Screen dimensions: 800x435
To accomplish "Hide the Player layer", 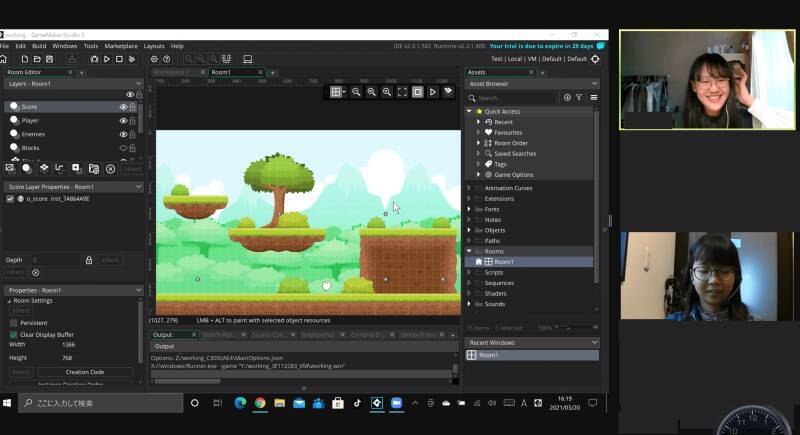I will point(123,121).
